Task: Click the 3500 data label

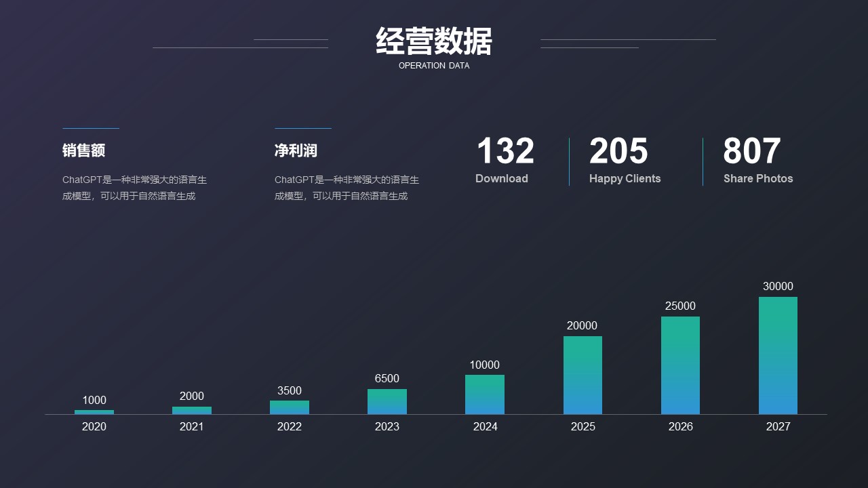Action: coord(290,391)
